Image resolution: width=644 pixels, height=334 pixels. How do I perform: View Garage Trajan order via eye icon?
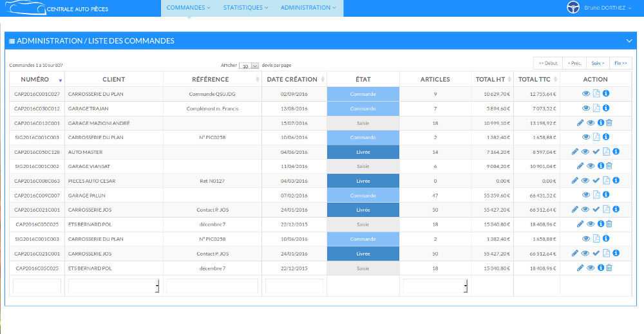click(x=586, y=108)
